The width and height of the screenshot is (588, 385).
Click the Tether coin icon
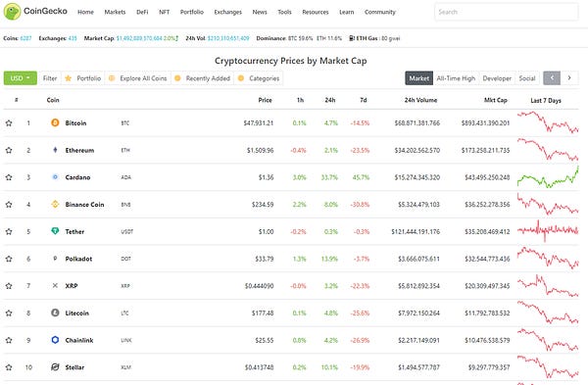pos(55,231)
